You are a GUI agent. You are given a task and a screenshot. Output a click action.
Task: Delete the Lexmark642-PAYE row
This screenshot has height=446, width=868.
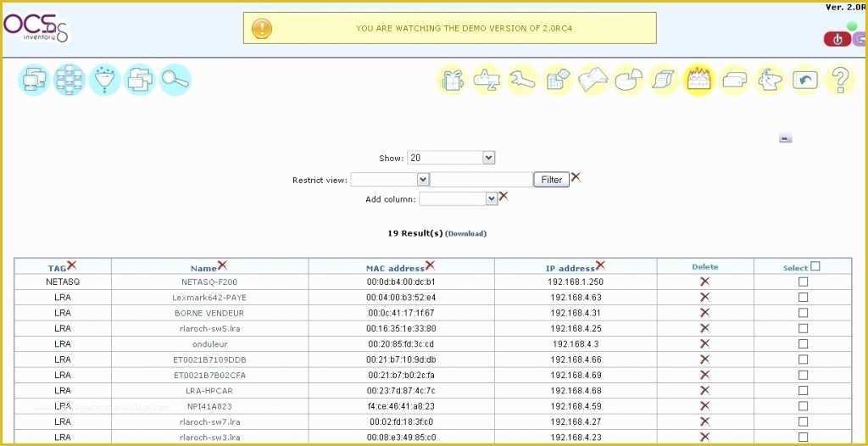click(x=704, y=297)
